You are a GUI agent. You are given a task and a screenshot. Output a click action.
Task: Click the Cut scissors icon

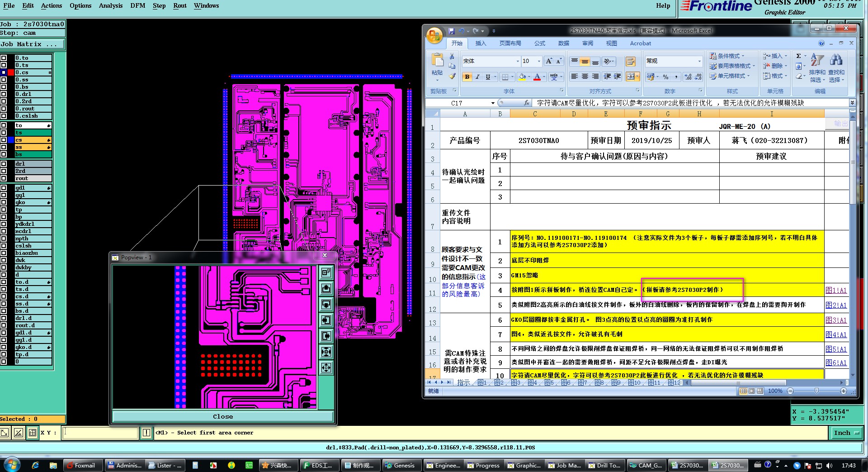[452, 56]
